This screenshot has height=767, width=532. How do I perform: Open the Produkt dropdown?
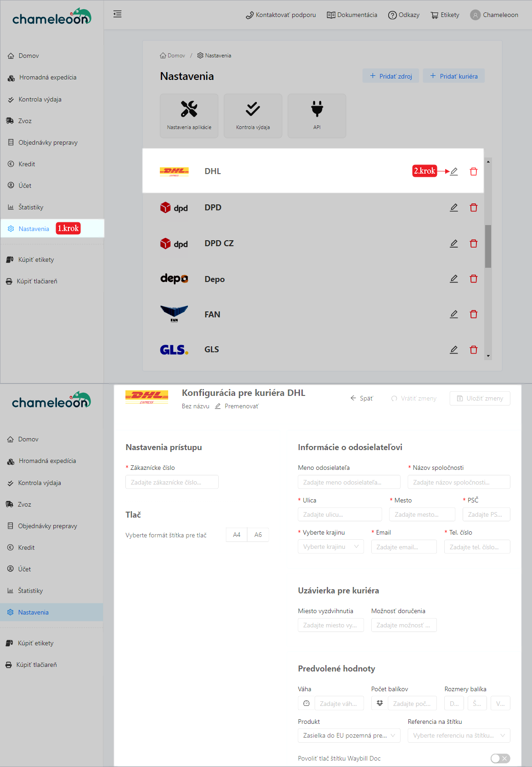click(x=349, y=735)
